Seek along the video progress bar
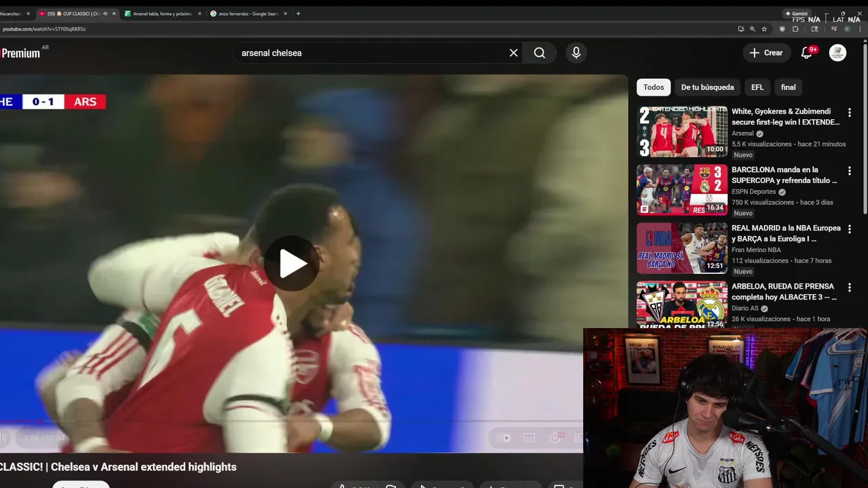This screenshot has height=488, width=868. [x=292, y=422]
